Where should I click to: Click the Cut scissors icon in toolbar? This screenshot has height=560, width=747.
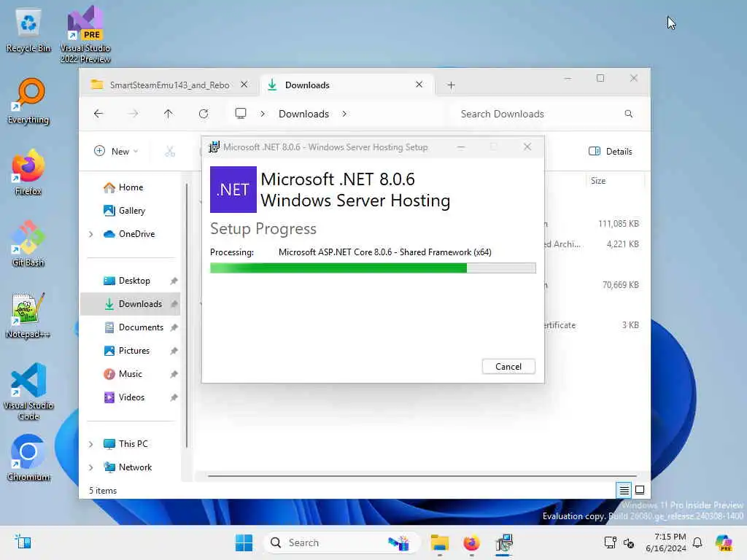tap(170, 152)
